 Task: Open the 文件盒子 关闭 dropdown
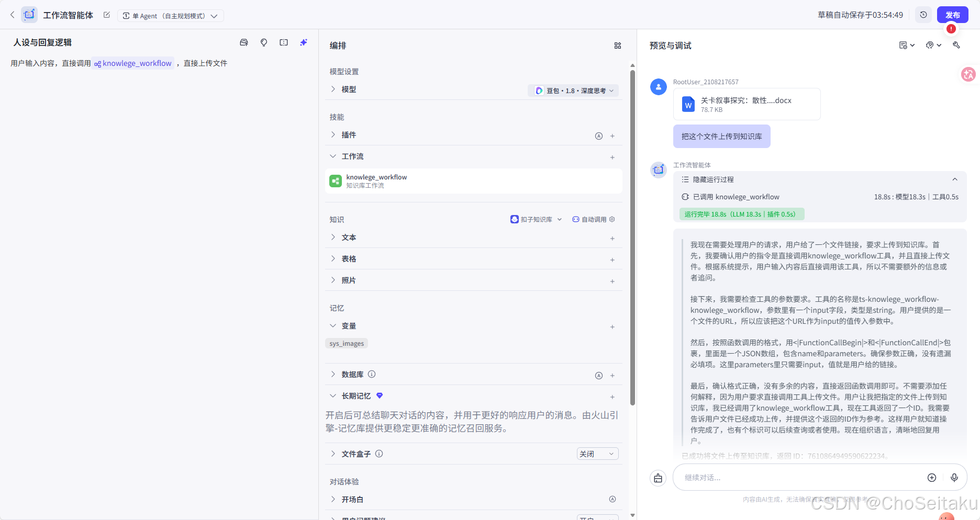click(x=597, y=454)
